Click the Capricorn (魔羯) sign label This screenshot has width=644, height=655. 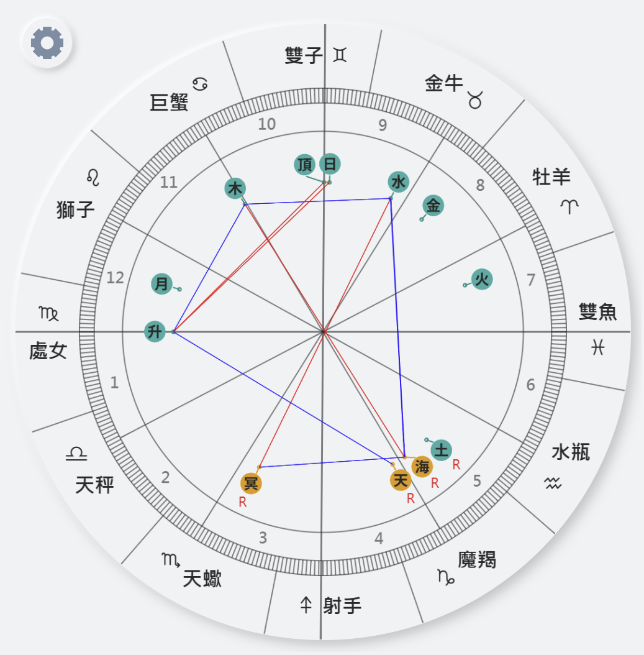[x=477, y=560]
